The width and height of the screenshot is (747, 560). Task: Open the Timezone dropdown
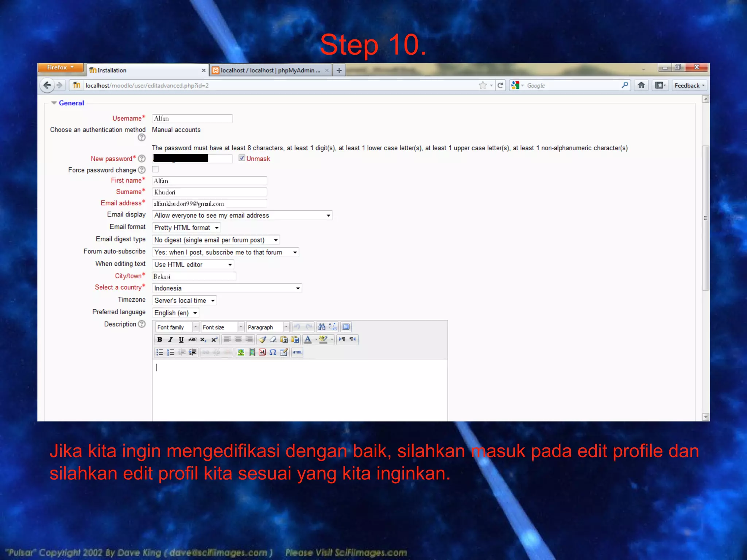(185, 301)
